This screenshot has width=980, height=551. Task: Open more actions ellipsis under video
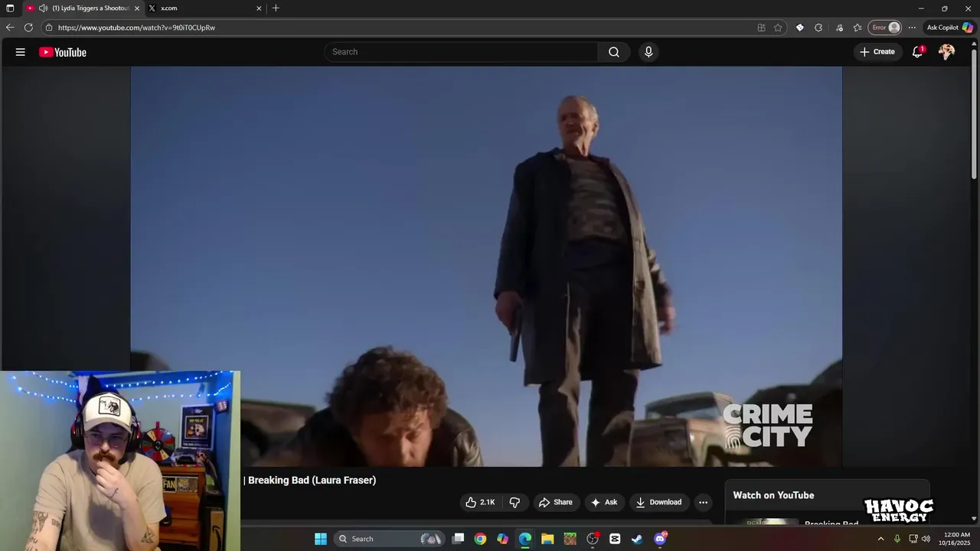[x=703, y=502]
